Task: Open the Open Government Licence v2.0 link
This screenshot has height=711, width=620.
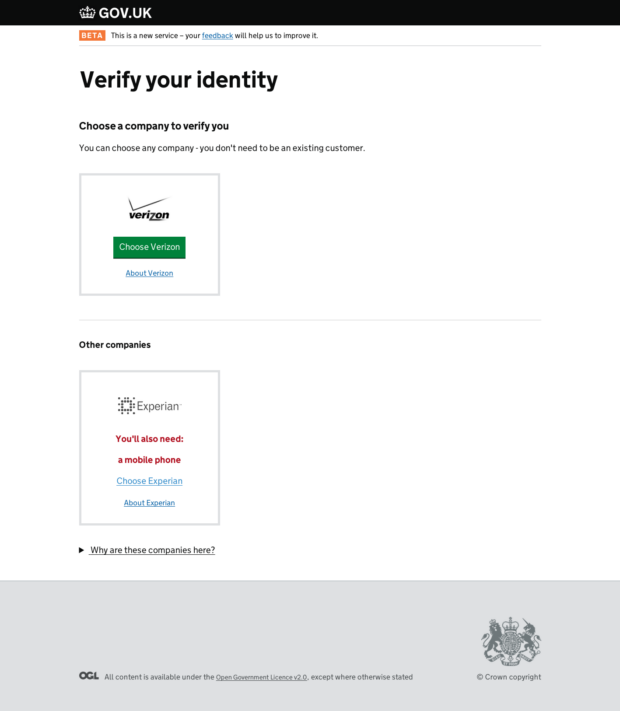Action: click(261, 677)
